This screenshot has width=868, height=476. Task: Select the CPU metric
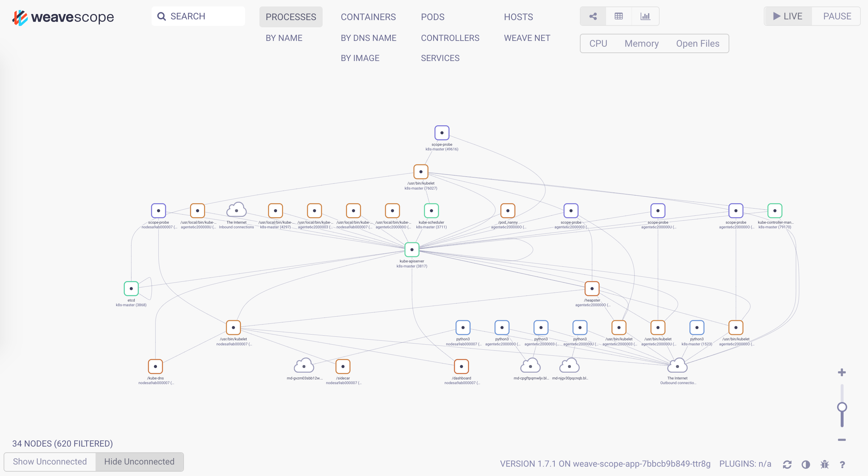[x=598, y=43]
